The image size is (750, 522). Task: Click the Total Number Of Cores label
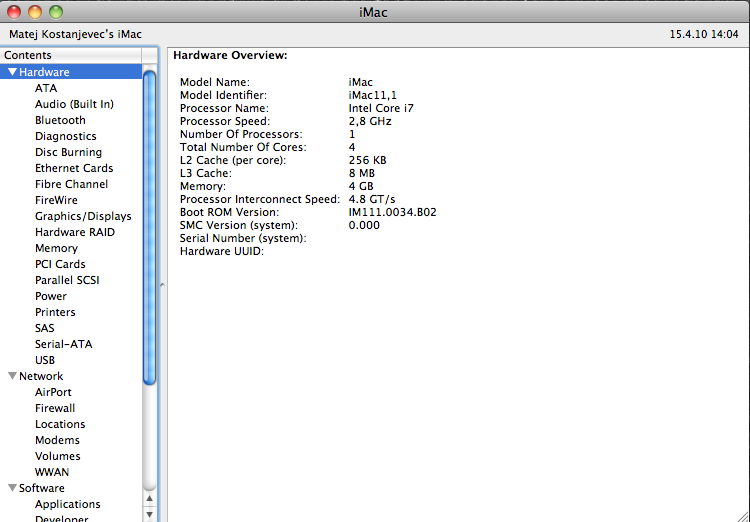(x=243, y=147)
